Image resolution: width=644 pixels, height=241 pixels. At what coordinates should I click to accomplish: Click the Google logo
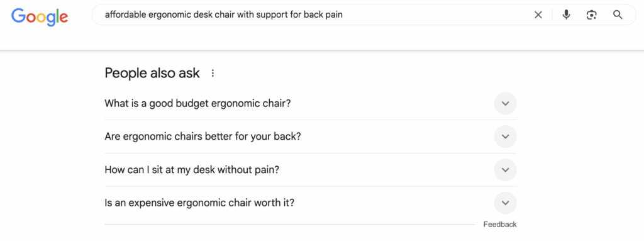40,16
